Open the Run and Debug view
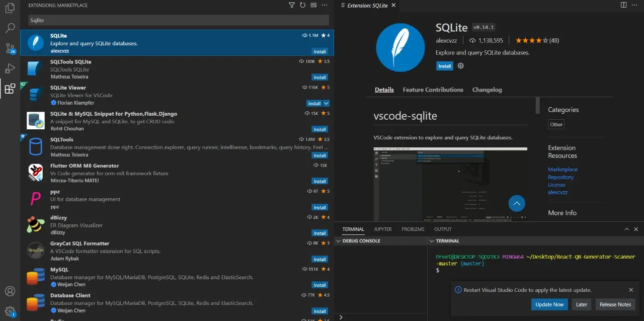 [x=10, y=68]
